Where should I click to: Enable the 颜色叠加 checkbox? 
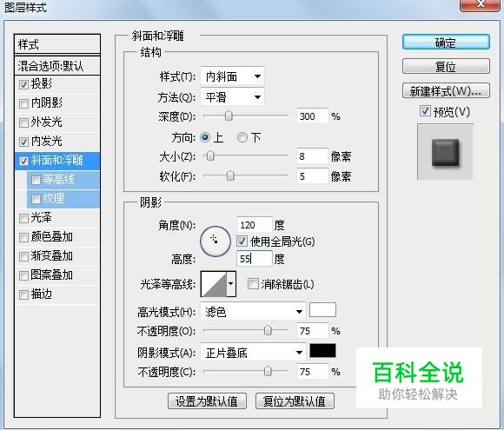click(x=23, y=237)
